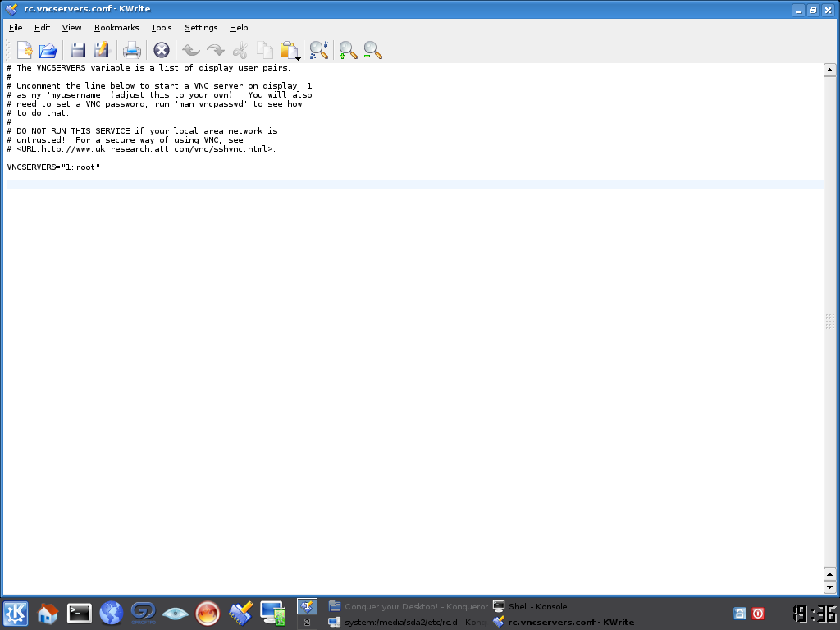Save the document with floppy icon
Screen dimensions: 840x630
pos(77,50)
